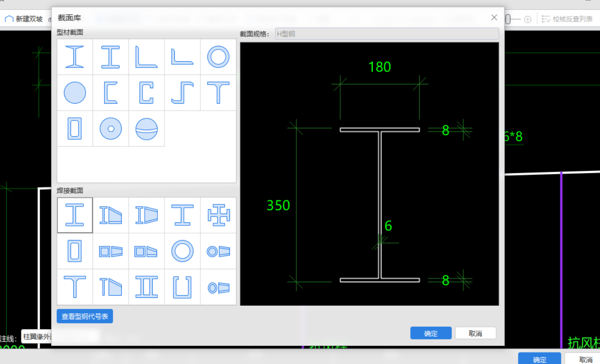Select the equal-leg angle steel section icon

pyautogui.click(x=146, y=57)
